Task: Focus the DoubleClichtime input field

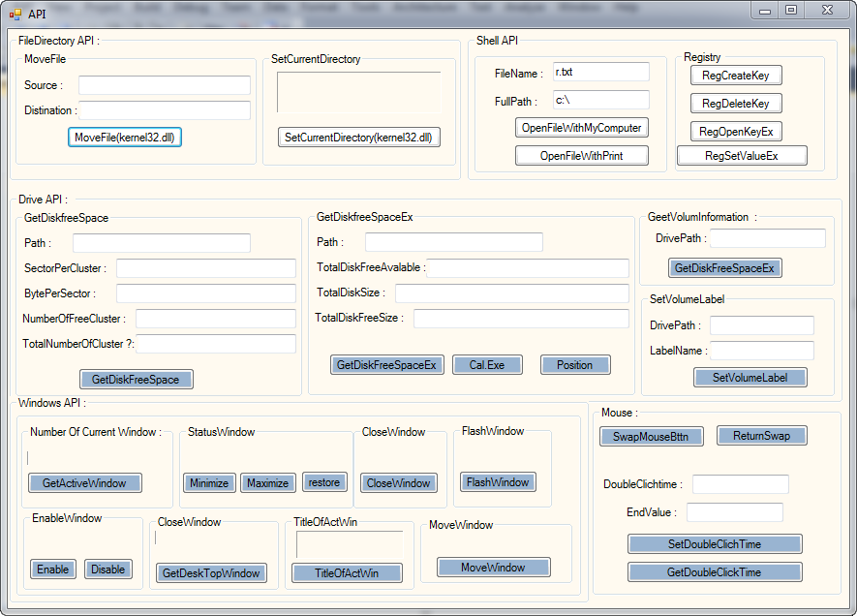Action: [x=741, y=484]
